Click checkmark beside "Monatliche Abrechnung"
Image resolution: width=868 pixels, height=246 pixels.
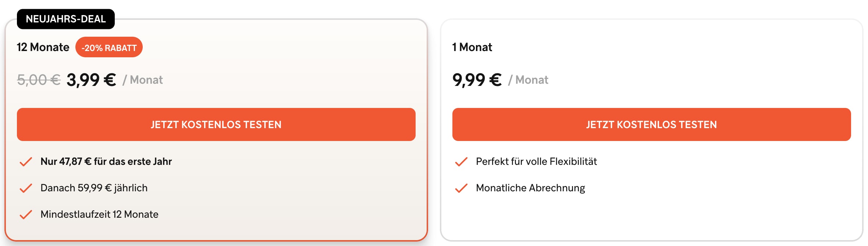[461, 188]
